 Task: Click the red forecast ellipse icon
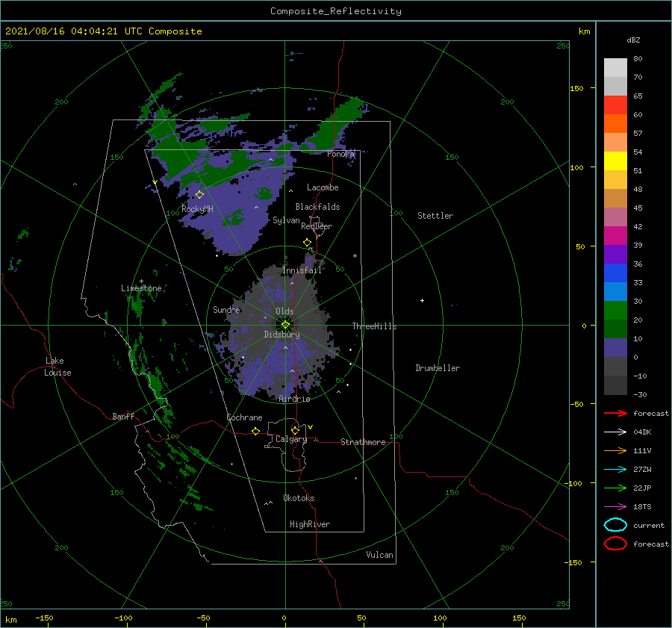(x=615, y=544)
